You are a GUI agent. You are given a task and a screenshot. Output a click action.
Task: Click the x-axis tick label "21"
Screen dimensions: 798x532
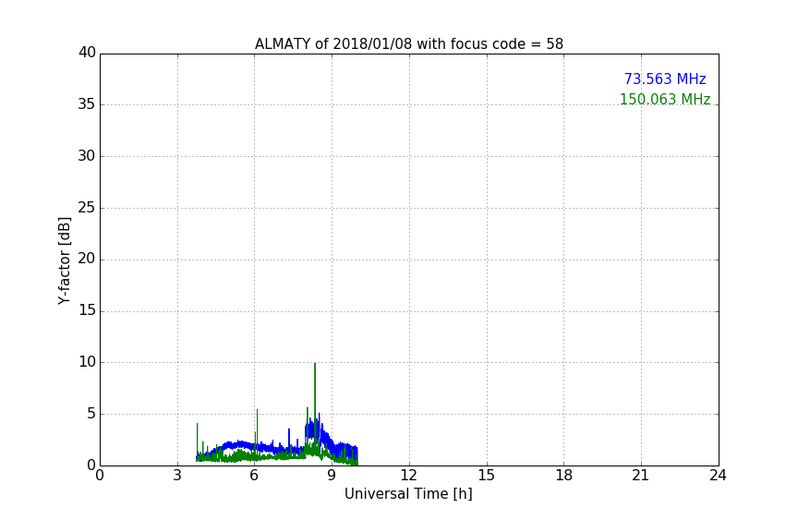(641, 476)
